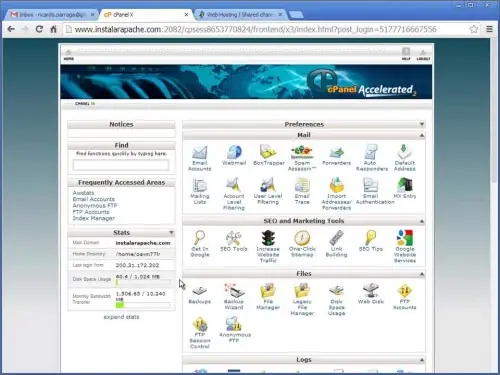The image size is (500, 375).
Task: Click the Disk Space Usage progress bar
Action: [x=143, y=282]
